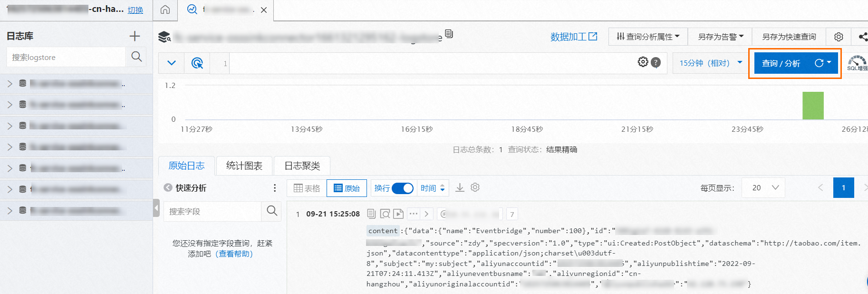868x294 pixels.
Task: Click the question mark help icon
Action: point(656,62)
